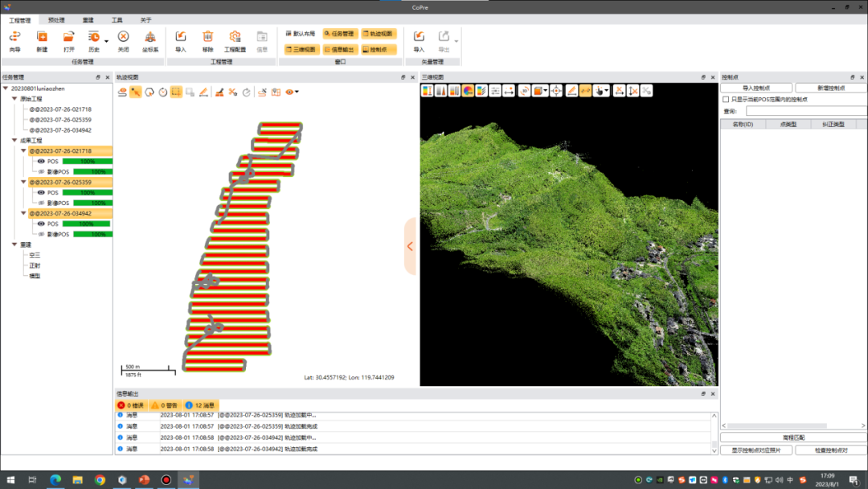Click the 查询 search input field
The image size is (868, 489).
806,111
